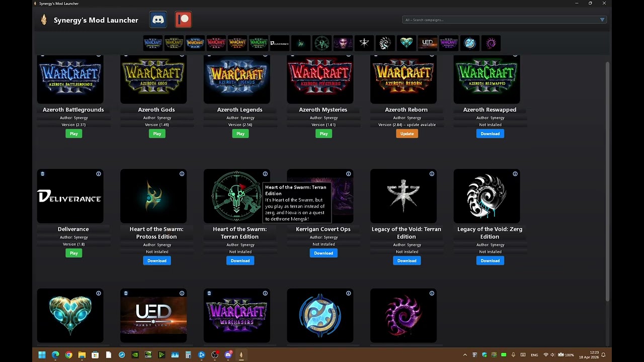This screenshot has height=362, width=644.
Task: Select blue round emblem icon in top strip
Action: click(469, 43)
